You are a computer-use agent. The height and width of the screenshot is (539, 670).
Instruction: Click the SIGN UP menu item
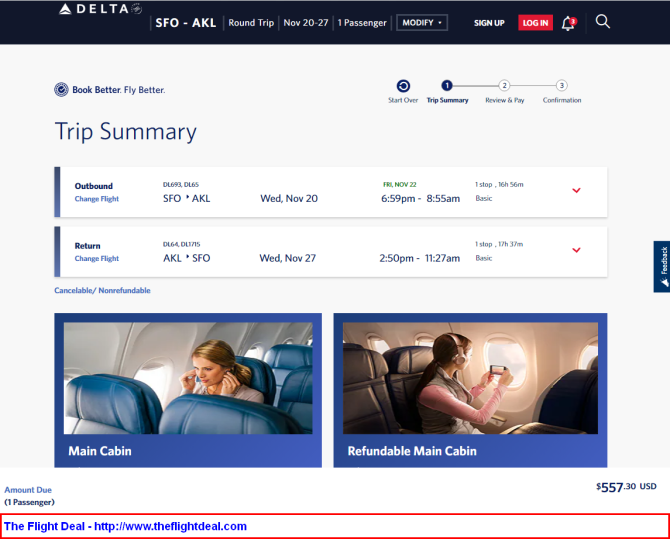tap(489, 23)
